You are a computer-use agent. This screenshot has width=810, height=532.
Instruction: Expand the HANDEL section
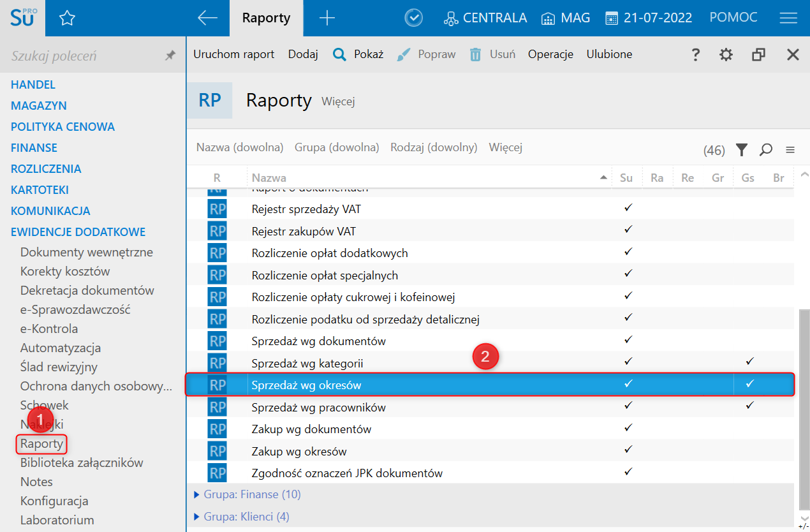tap(33, 85)
